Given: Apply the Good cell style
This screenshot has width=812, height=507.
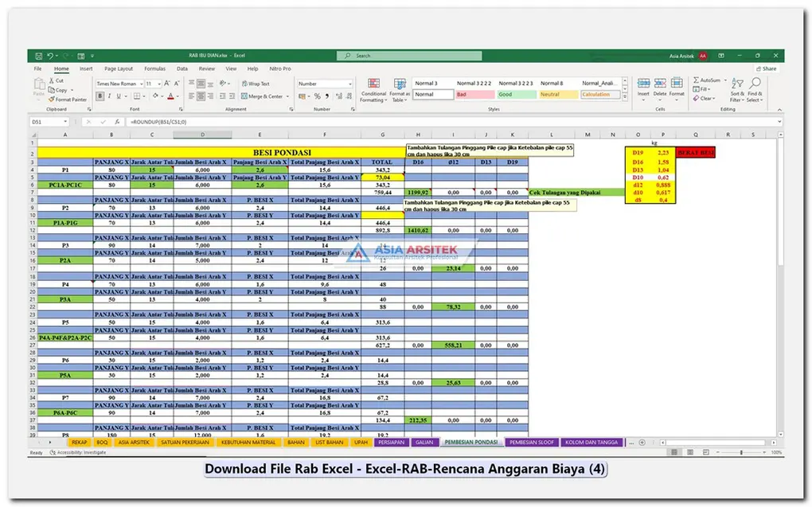Looking at the screenshot, I should coord(517,95).
